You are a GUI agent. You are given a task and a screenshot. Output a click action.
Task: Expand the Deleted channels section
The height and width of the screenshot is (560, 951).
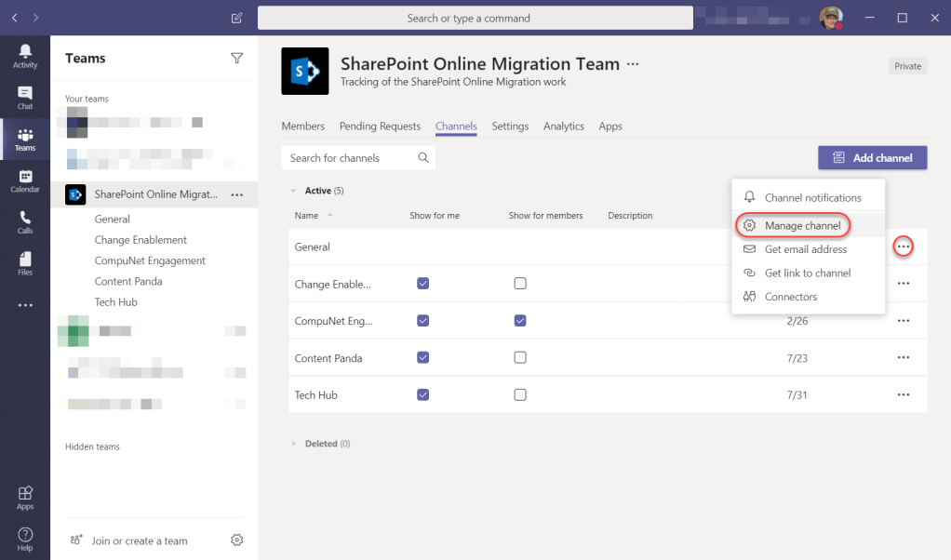[x=295, y=444]
